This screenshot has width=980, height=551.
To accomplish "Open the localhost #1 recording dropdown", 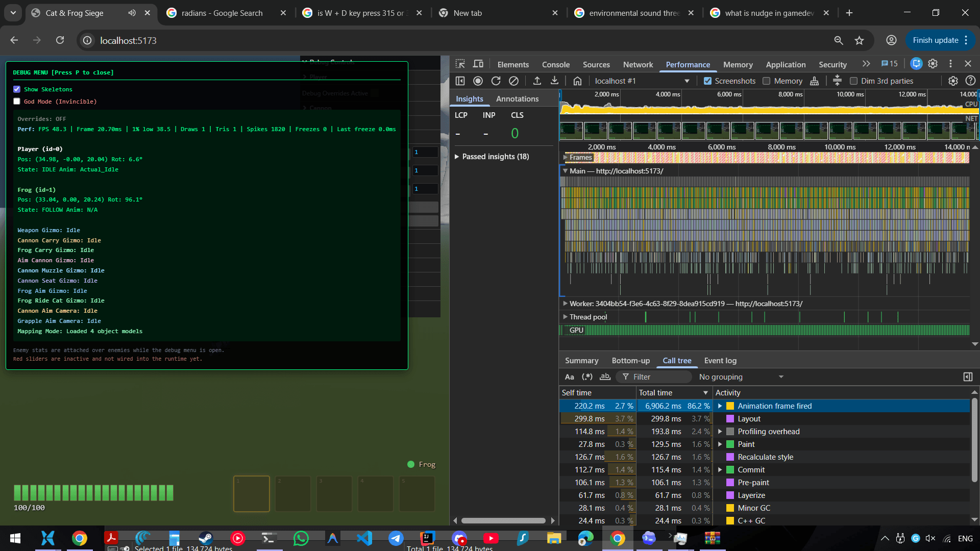I will 642,81.
